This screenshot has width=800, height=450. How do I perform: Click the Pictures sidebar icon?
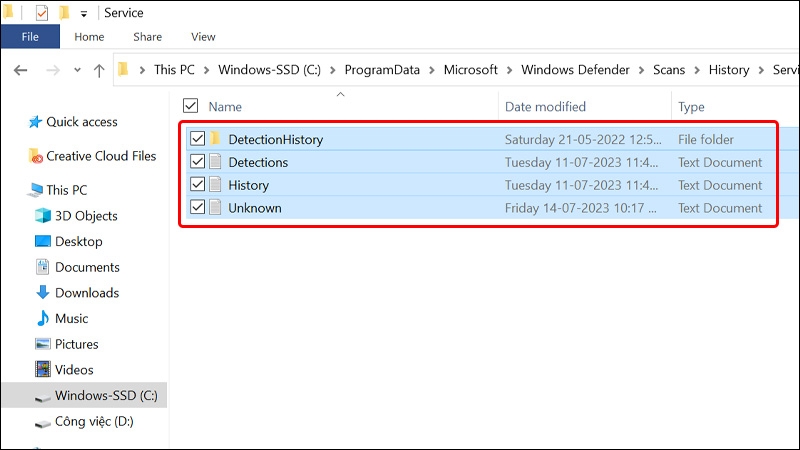click(43, 344)
